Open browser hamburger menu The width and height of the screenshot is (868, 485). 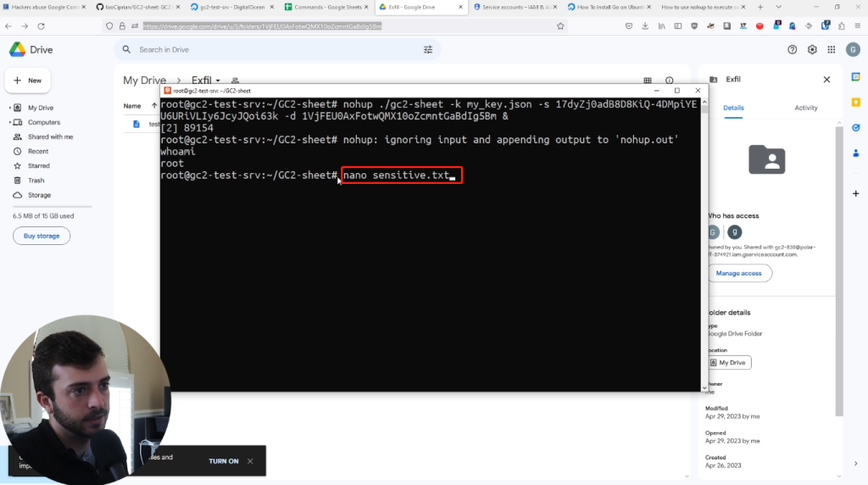[x=858, y=26]
